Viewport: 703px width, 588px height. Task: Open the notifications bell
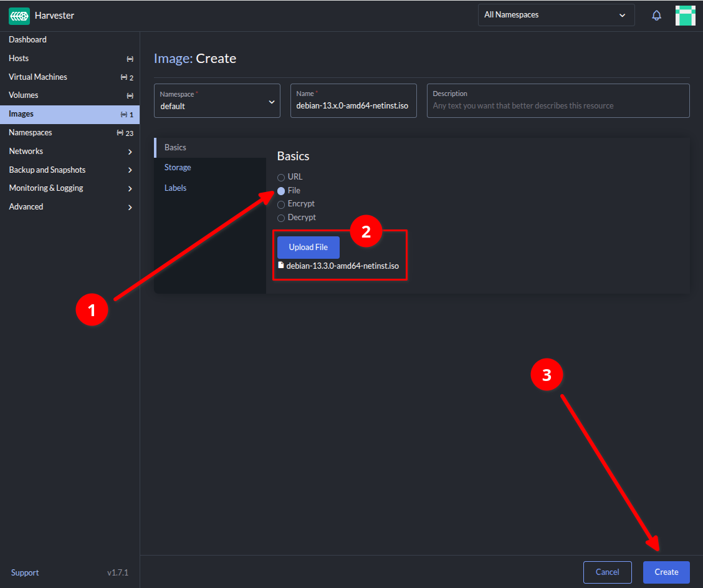click(x=656, y=16)
